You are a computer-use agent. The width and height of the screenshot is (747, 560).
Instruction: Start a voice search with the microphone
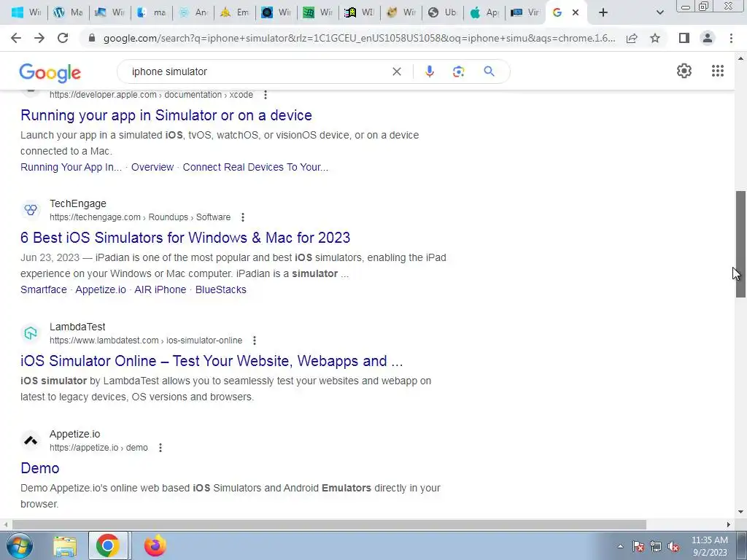[x=429, y=71]
